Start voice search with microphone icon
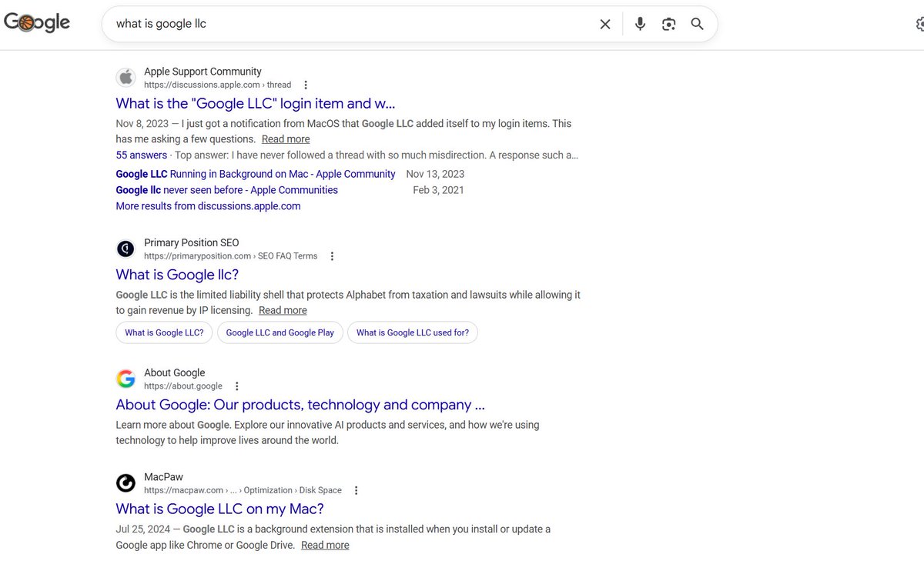 tap(640, 24)
